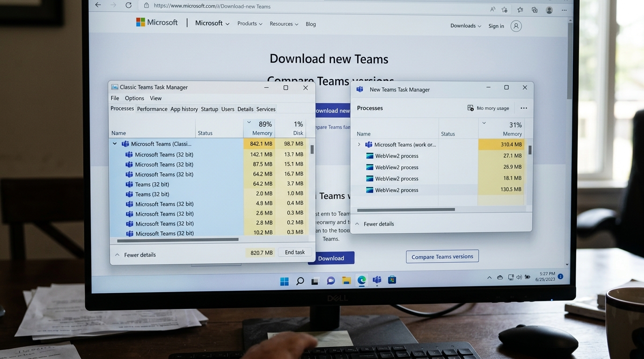Click the Compare Teams versions button
Viewport: 644px width, 359px height.
tap(442, 257)
